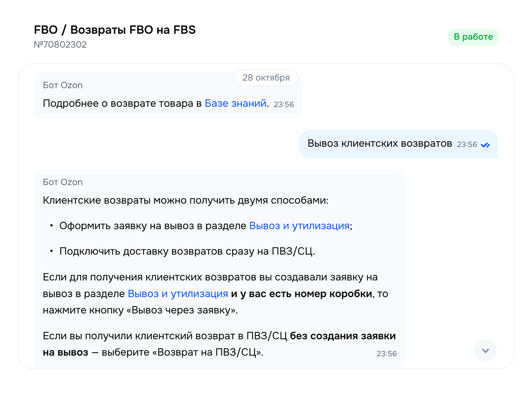Click the «Бот Ozon» sender name on first message
Image resolution: width=532 pixels, height=395 pixels.
[x=63, y=85]
